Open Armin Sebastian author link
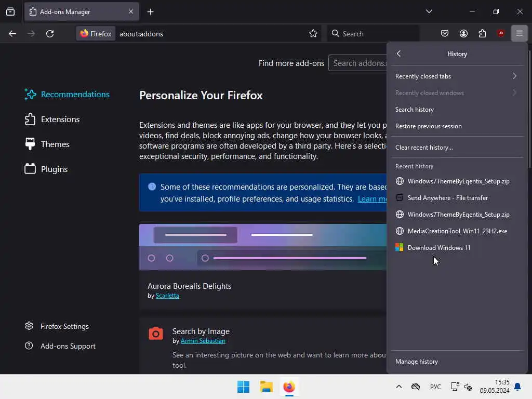This screenshot has width=532, height=399. (x=203, y=341)
